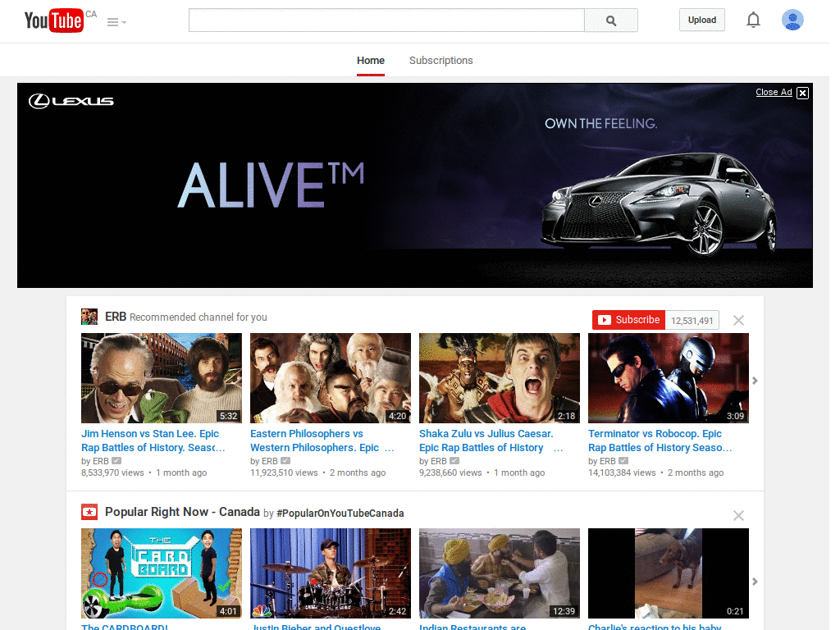840x630 pixels.
Task: Open Jim Henson vs Stan Lee thumbnail
Action: (162, 378)
